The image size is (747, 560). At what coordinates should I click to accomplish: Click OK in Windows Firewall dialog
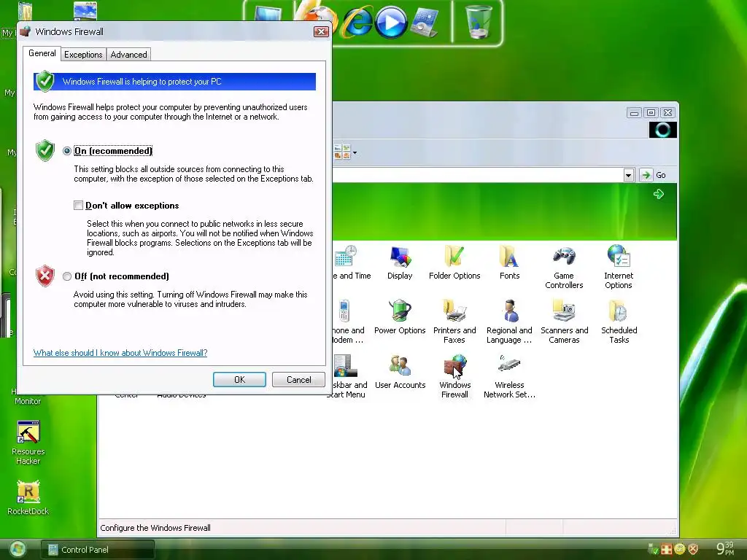click(239, 379)
